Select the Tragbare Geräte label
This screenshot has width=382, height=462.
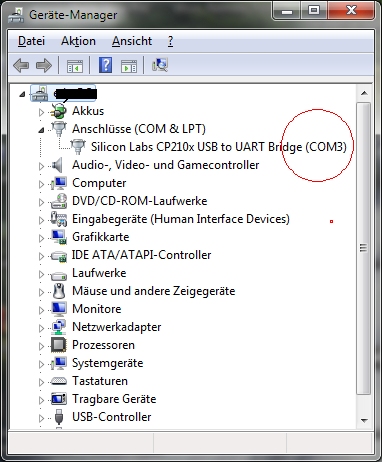pyautogui.click(x=114, y=399)
